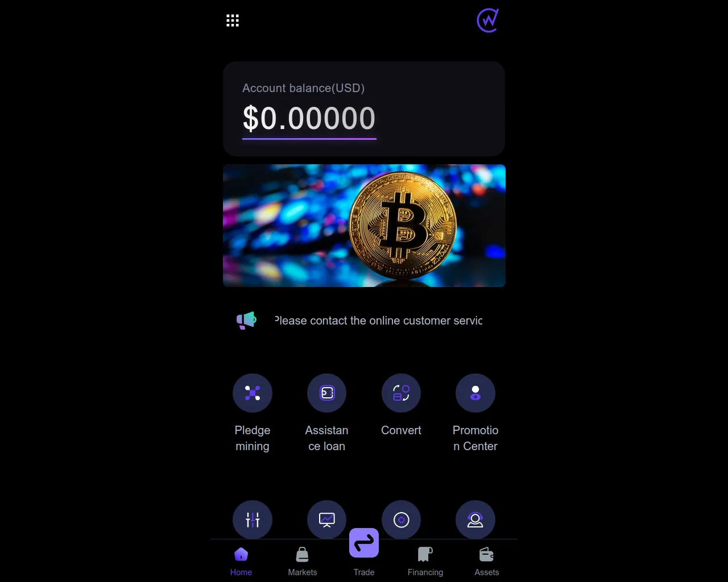Go to the Financing tab
Viewport: 728px width, 582px height.
coord(425,562)
